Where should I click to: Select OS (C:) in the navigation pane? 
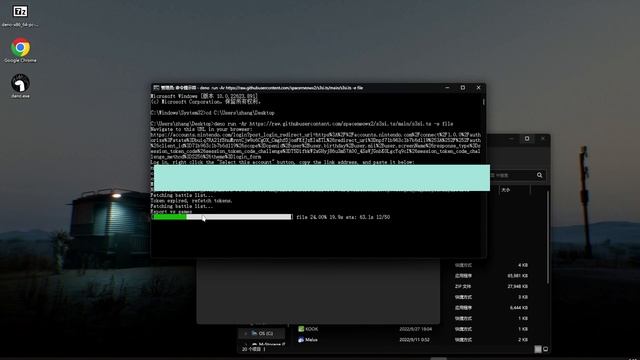[x=262, y=333]
